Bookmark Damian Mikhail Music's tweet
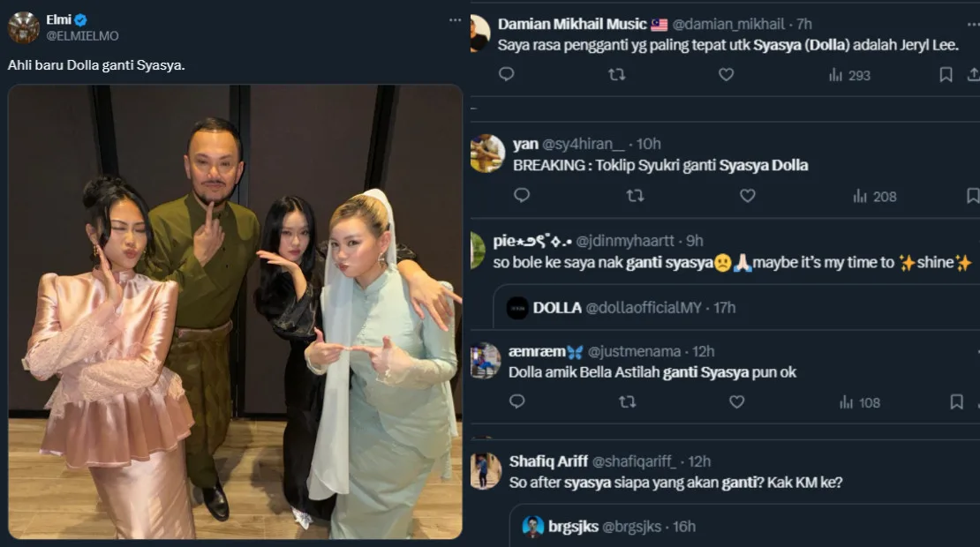980x547 pixels. 946,75
